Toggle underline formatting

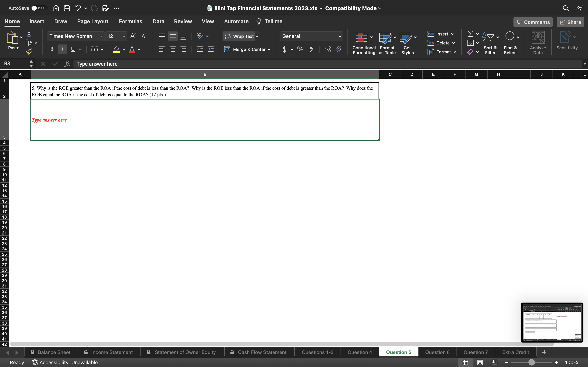click(73, 49)
